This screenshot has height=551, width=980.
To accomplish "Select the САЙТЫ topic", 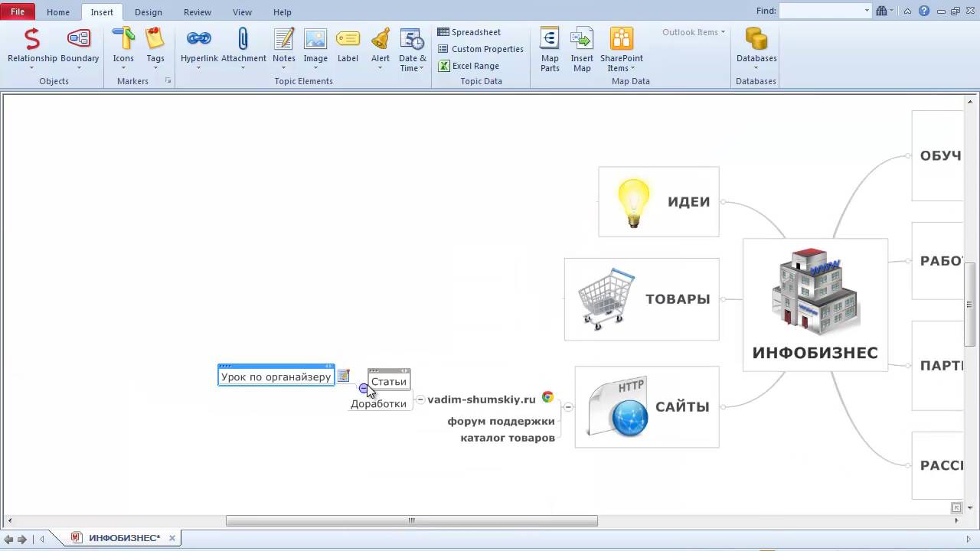I will click(x=647, y=407).
